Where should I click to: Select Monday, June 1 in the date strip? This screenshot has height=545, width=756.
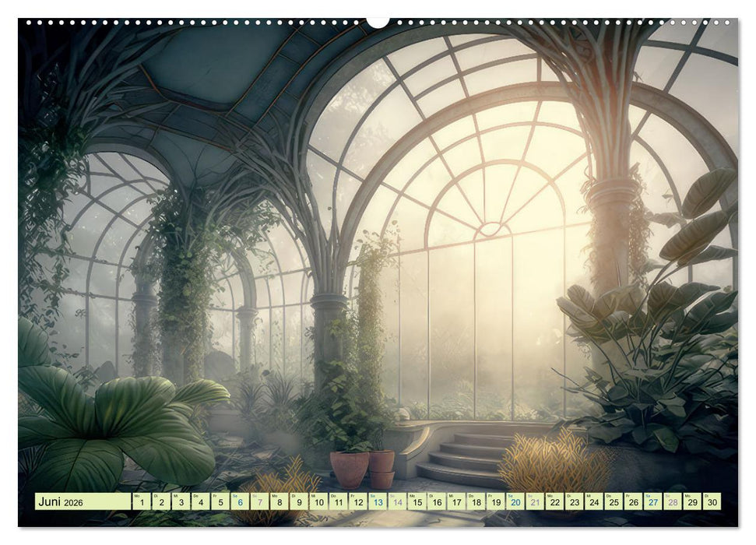[141, 501]
